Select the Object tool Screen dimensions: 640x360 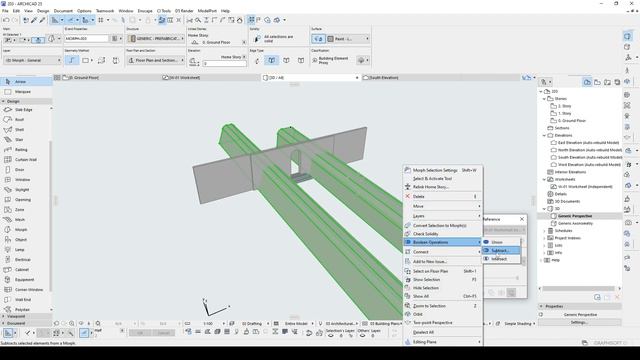(25, 240)
